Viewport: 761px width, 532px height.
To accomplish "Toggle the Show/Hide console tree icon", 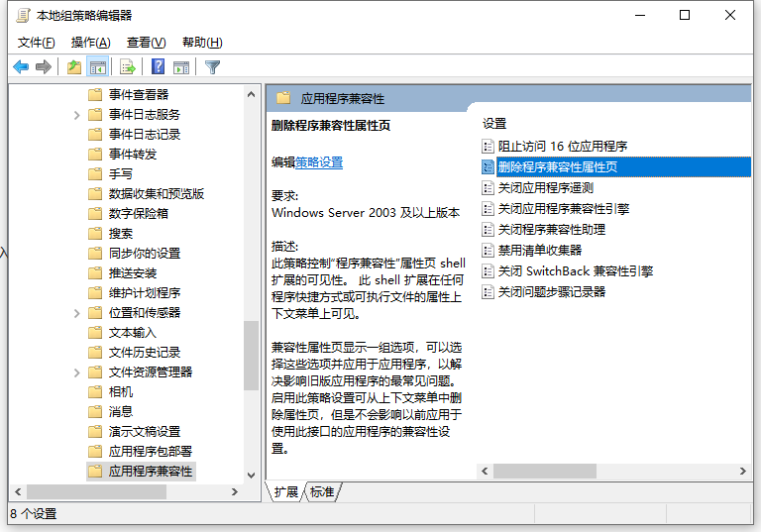I will (x=97, y=67).
